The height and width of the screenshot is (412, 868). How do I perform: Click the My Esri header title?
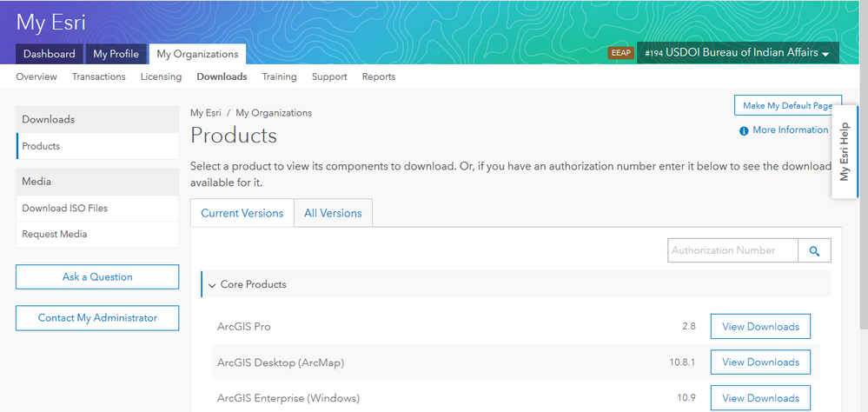51,22
